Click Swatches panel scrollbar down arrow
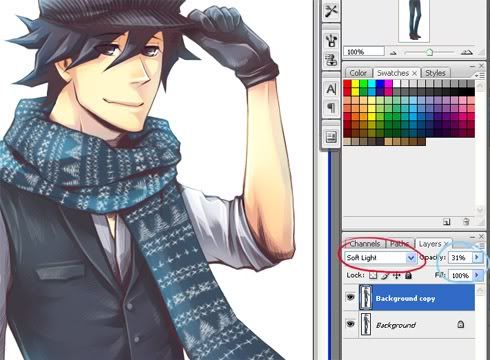Screen dimensions: 490x360 tap(480, 210)
